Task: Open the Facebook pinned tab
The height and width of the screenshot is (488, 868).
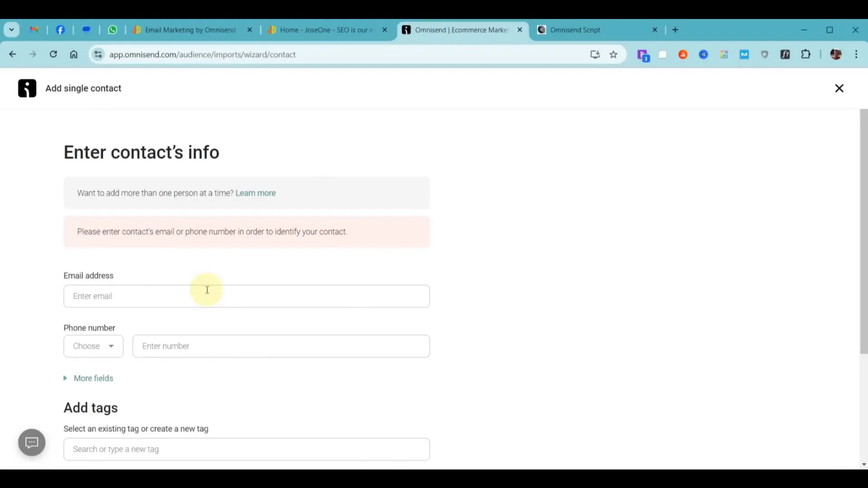Action: 60,30
